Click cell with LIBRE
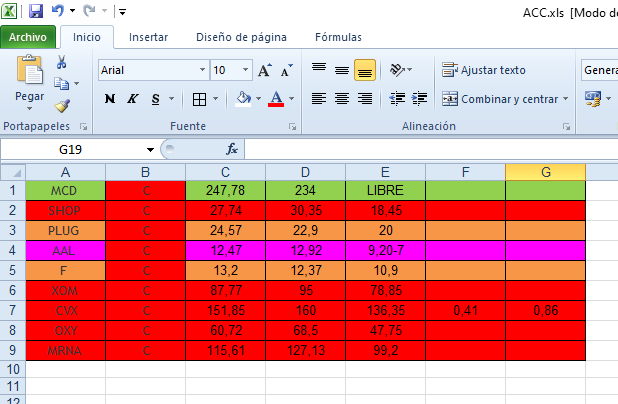The height and width of the screenshot is (404, 618). pos(385,191)
